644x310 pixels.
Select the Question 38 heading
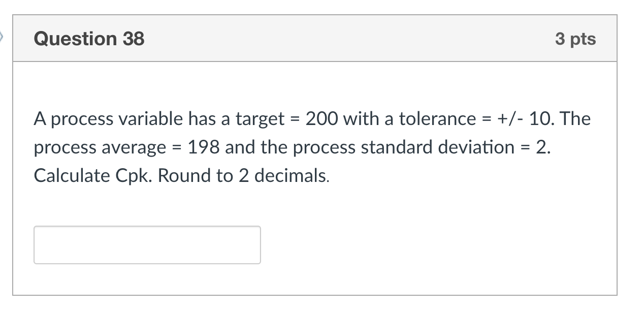click(x=88, y=39)
